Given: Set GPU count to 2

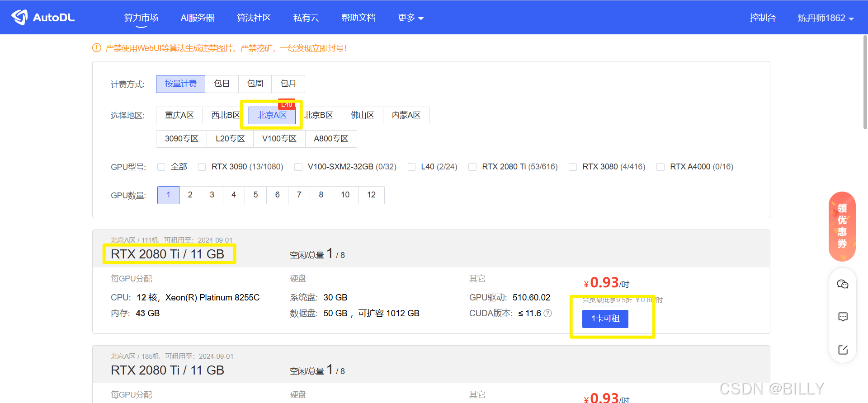Looking at the screenshot, I should click(190, 195).
